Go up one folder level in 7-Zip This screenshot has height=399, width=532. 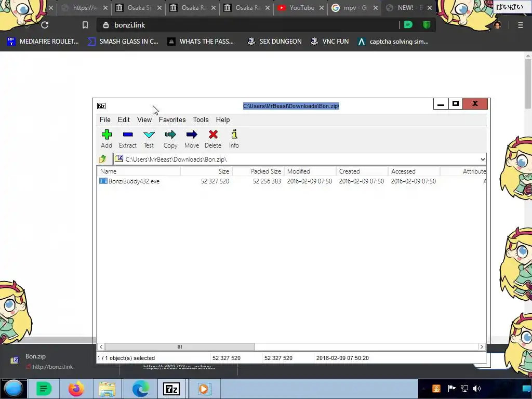coord(103,159)
